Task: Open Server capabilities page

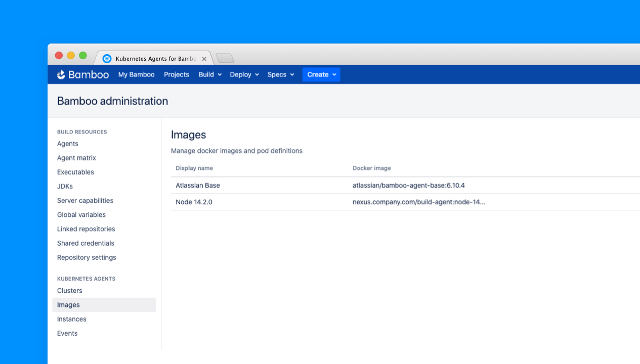Action: (x=85, y=200)
